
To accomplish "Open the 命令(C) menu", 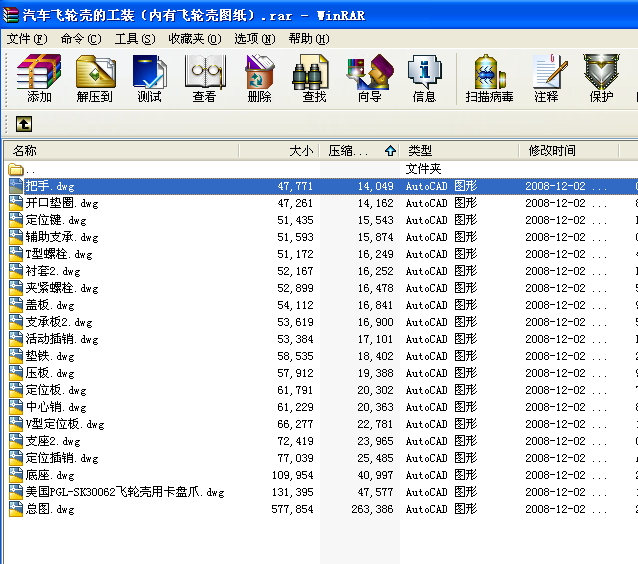I will (x=81, y=39).
